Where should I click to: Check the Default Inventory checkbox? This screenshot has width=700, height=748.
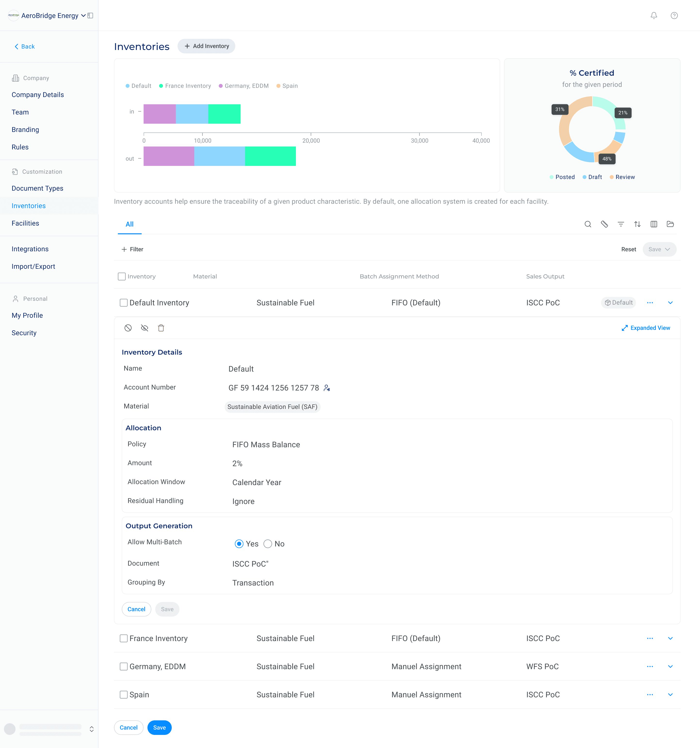pyautogui.click(x=123, y=303)
